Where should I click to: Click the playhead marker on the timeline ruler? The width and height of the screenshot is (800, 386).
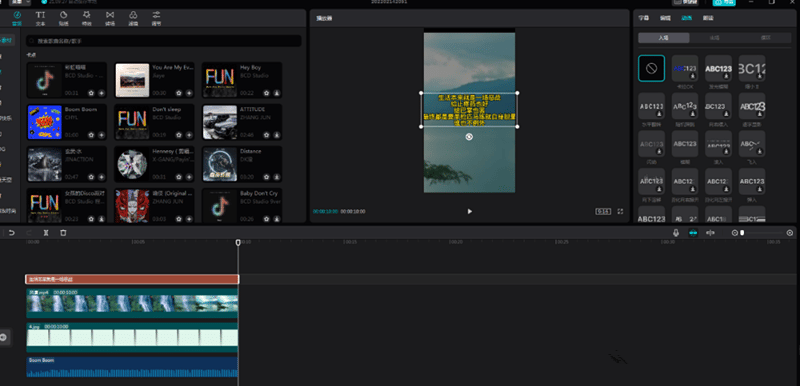pyautogui.click(x=238, y=243)
